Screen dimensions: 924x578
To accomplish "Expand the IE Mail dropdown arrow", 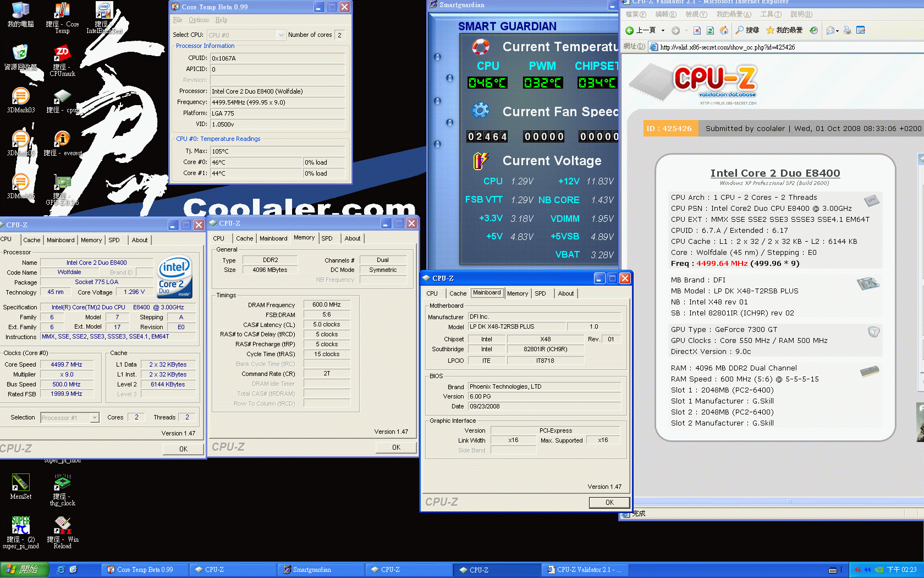I will click(x=837, y=31).
